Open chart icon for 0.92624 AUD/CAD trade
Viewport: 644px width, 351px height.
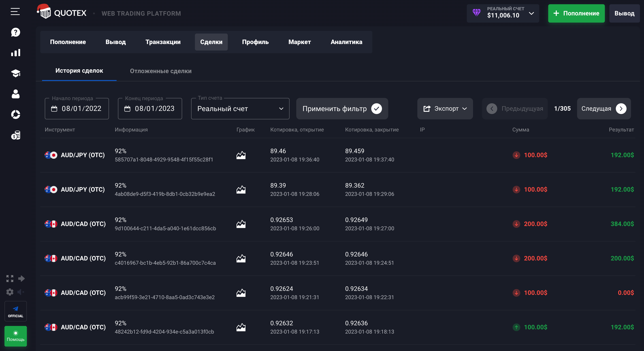click(x=241, y=293)
